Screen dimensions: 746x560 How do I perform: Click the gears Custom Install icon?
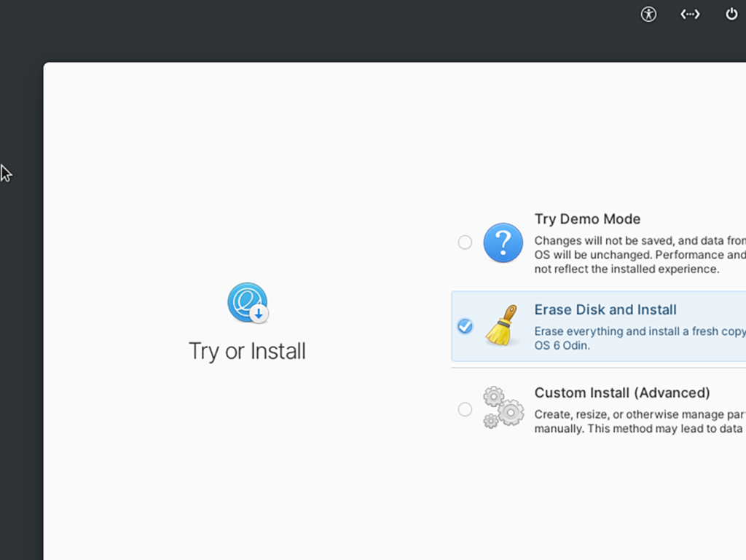pos(503,409)
